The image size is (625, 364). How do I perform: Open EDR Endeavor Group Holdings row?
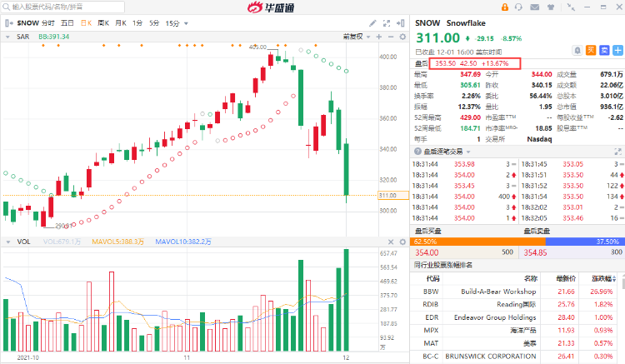(x=515, y=317)
